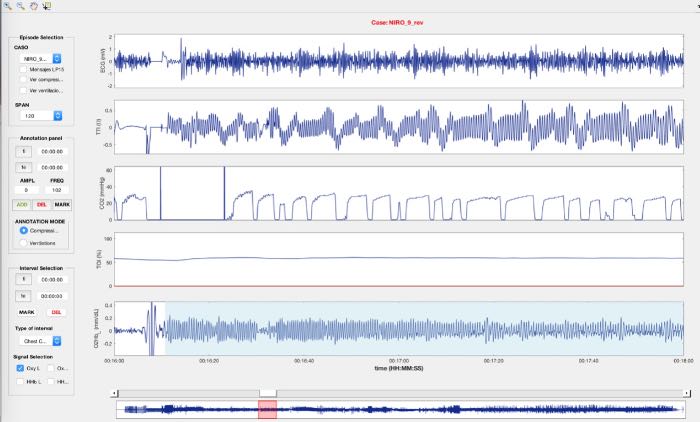Open the SPAN dropdown showing 120
Screen dimensions: 700x422
pos(42,115)
